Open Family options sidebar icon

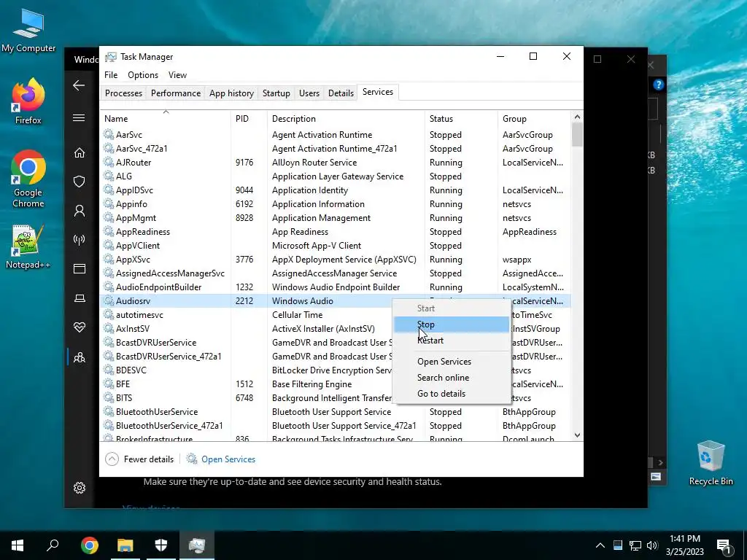pyautogui.click(x=79, y=357)
